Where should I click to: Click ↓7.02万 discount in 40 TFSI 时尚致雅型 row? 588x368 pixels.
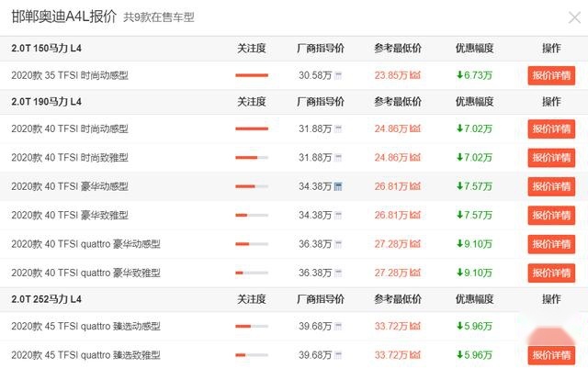tap(474, 158)
